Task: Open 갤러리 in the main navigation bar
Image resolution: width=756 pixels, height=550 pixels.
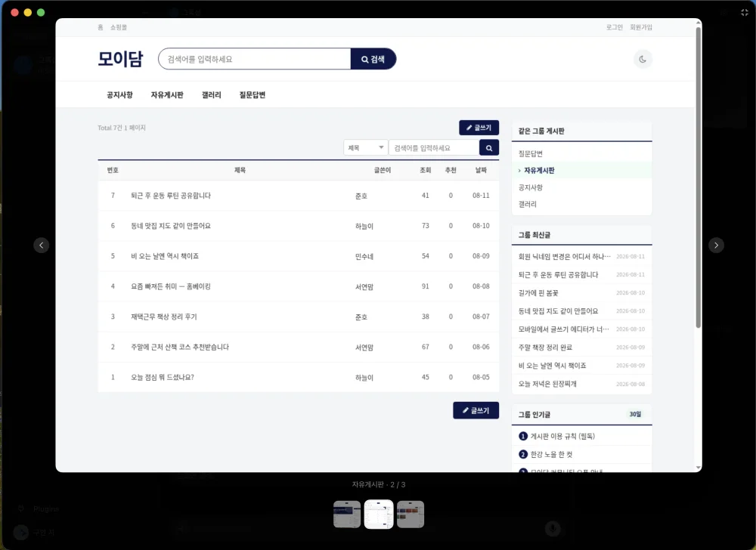Action: [x=211, y=95]
